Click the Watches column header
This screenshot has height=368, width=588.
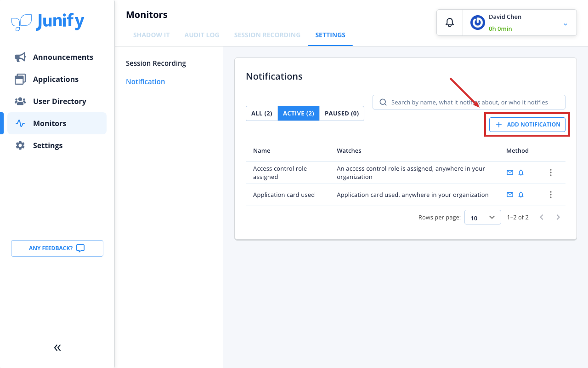[x=349, y=150]
